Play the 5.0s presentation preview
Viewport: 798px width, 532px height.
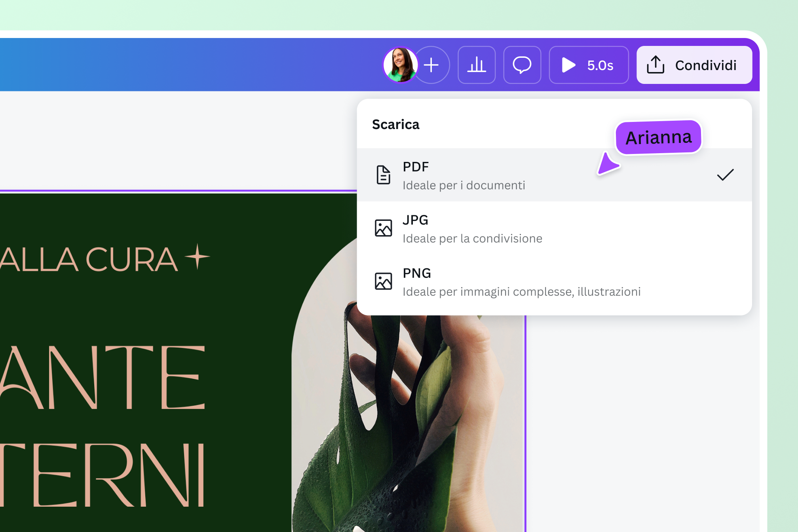point(589,65)
